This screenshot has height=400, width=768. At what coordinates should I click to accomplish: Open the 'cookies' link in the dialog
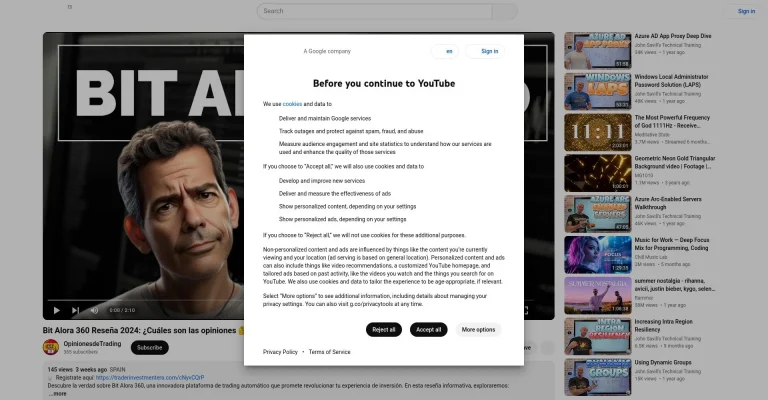292,104
